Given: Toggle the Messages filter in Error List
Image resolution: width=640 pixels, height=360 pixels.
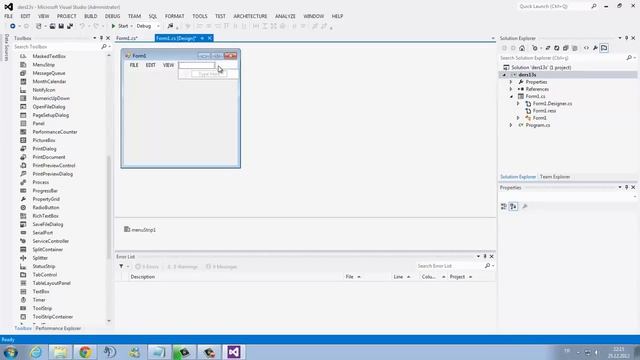Looking at the screenshot, I should point(221,267).
